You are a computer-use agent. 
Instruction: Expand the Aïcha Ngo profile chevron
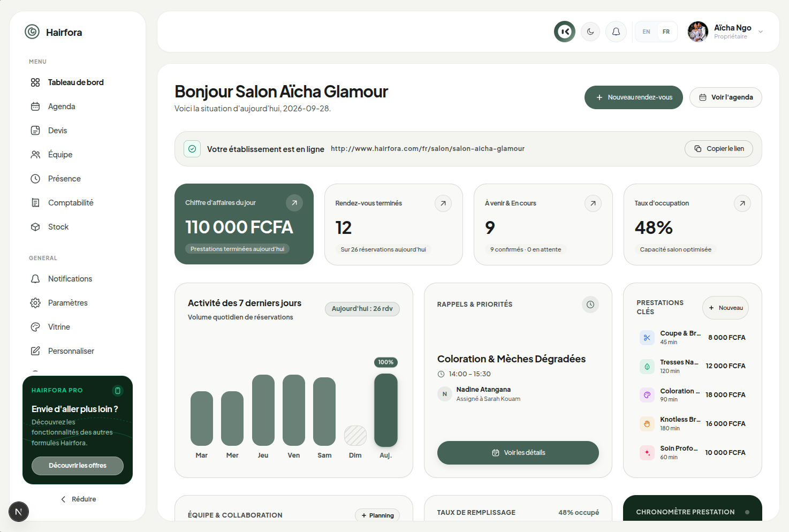[761, 32]
